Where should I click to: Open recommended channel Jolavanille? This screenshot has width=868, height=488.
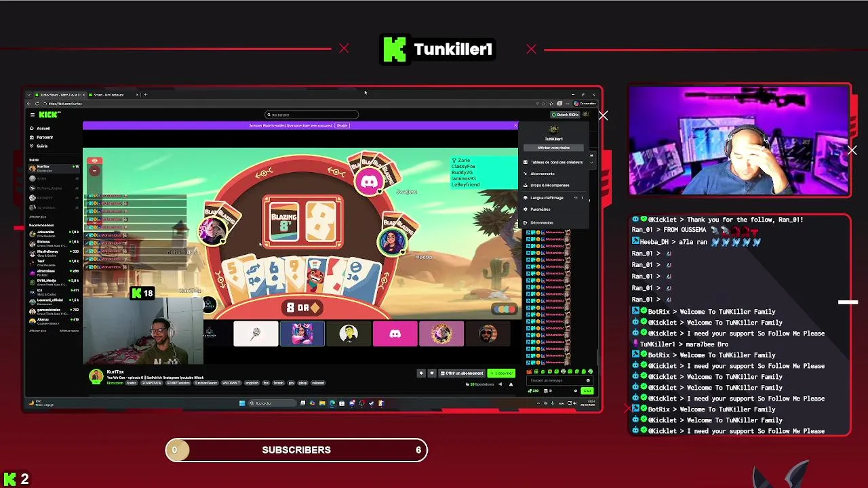53,233
